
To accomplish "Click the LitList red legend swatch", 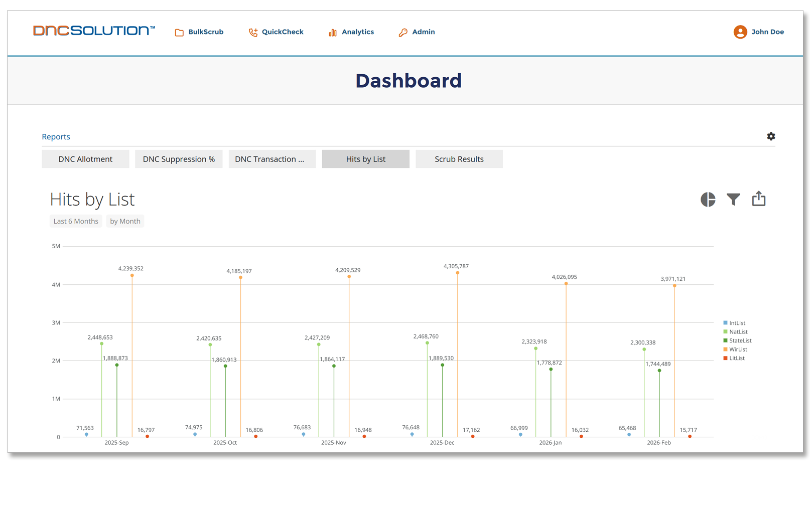I will (725, 358).
